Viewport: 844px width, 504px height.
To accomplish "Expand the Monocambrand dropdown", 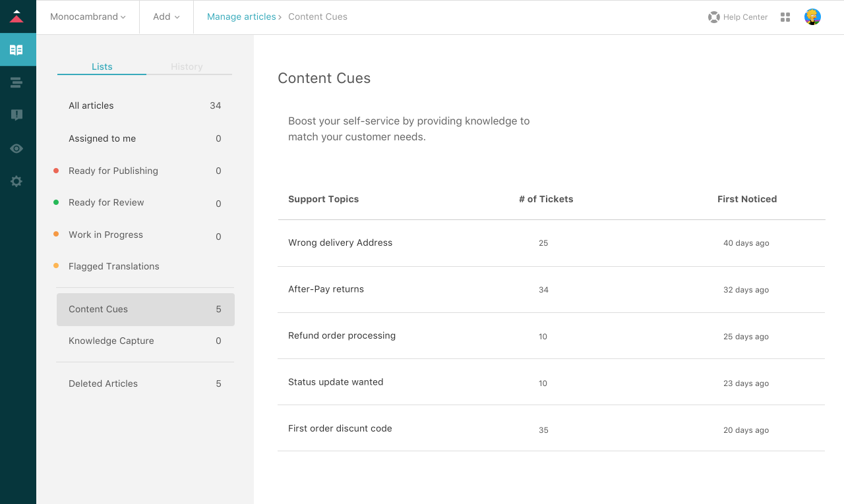I will click(x=88, y=16).
